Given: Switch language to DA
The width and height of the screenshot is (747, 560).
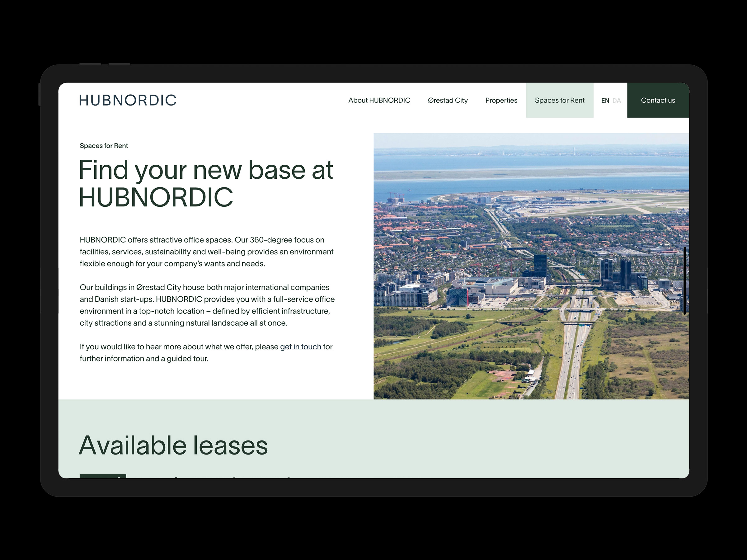Looking at the screenshot, I should 617,101.
